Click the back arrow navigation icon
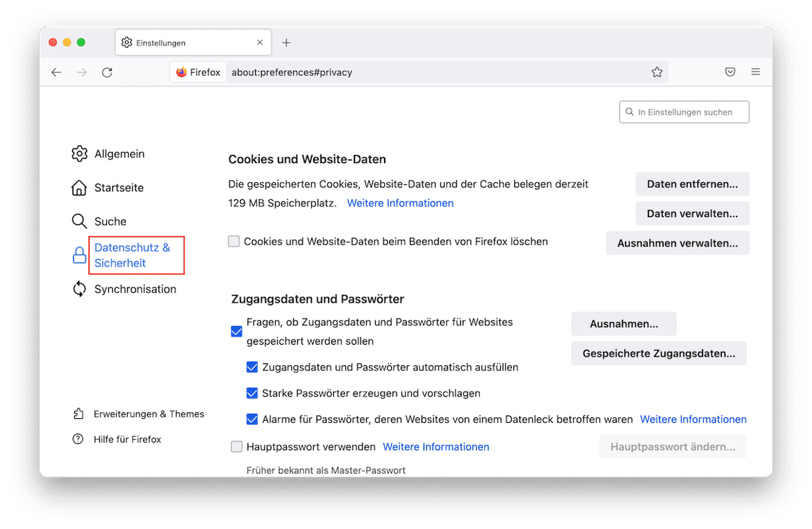The width and height of the screenshot is (812, 529). pyautogui.click(x=57, y=72)
